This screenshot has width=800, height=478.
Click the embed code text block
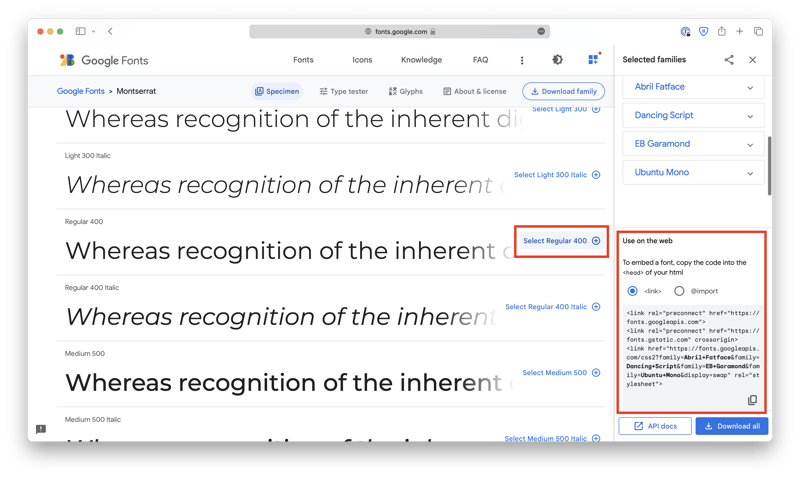point(693,348)
